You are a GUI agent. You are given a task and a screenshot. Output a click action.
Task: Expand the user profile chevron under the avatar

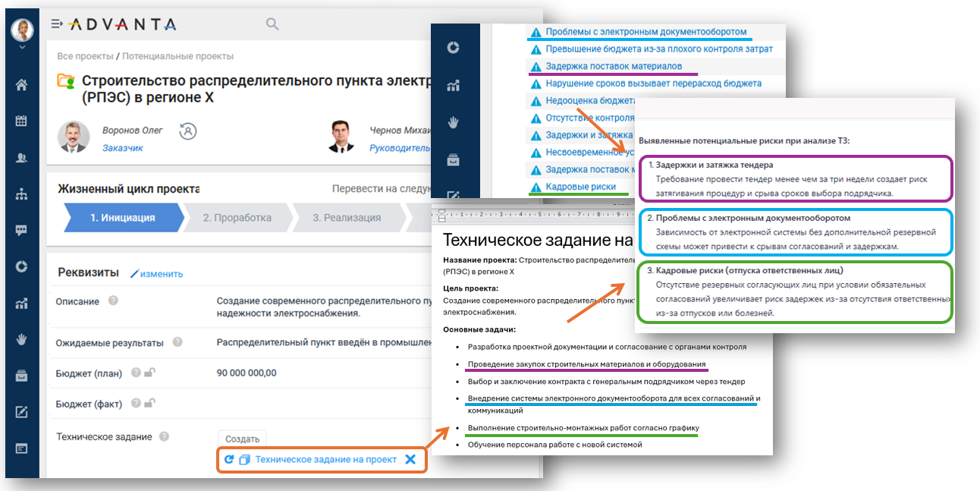tap(22, 48)
